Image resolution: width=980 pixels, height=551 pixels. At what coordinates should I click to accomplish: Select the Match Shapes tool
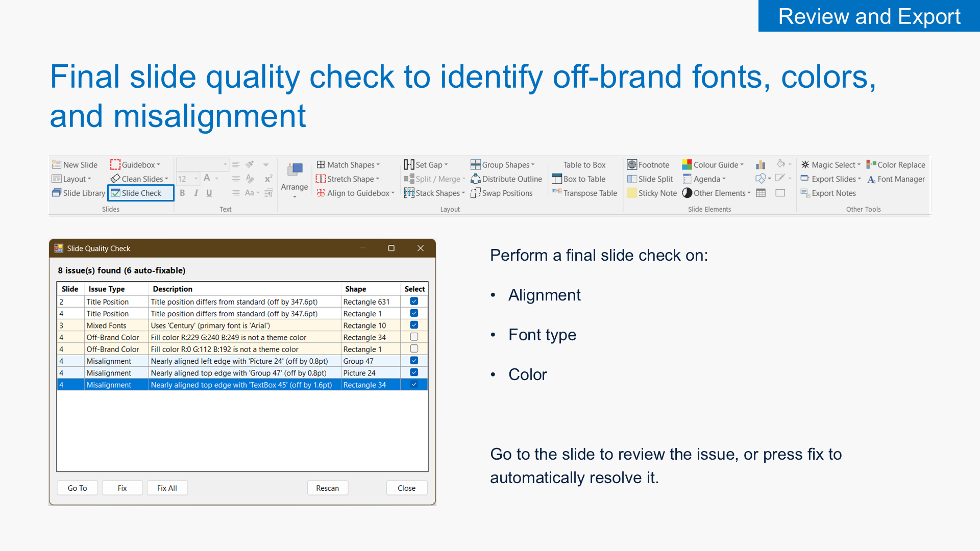pyautogui.click(x=348, y=165)
